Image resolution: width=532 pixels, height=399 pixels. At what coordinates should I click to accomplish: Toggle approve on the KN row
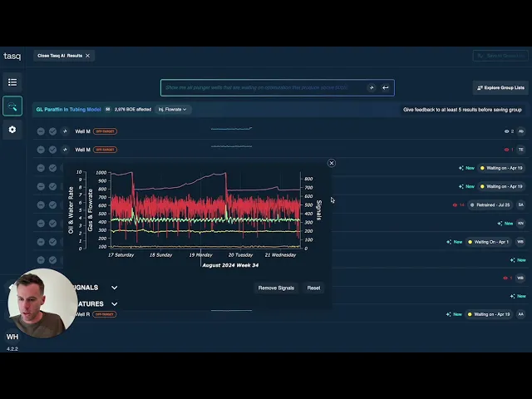point(52,224)
